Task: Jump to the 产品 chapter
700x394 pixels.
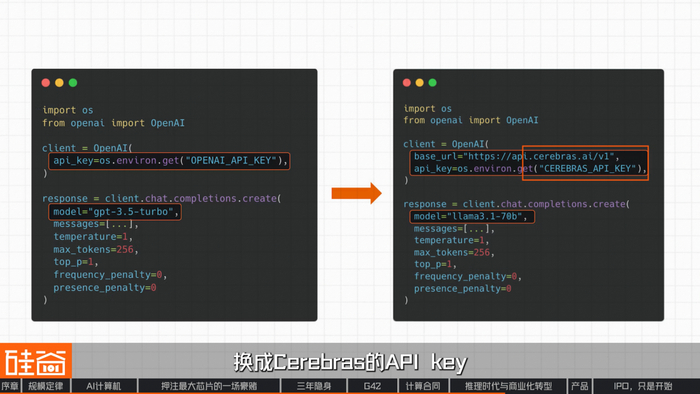Action: point(579,386)
